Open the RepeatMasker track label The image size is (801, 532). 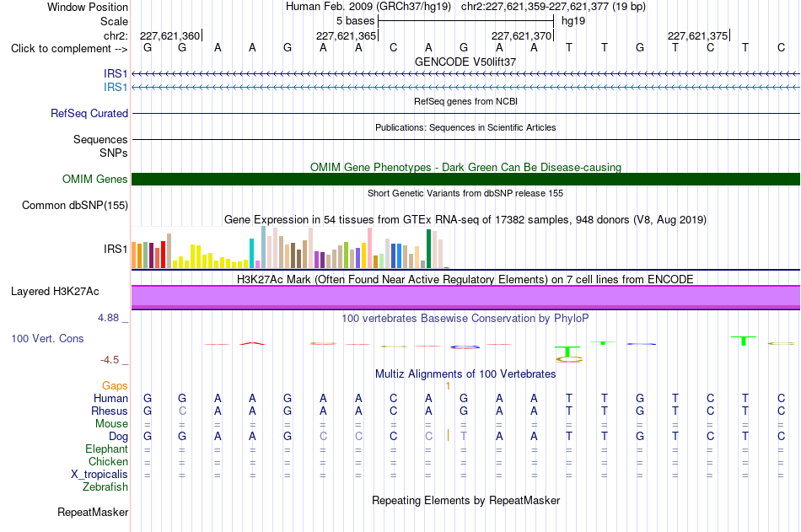tap(93, 512)
